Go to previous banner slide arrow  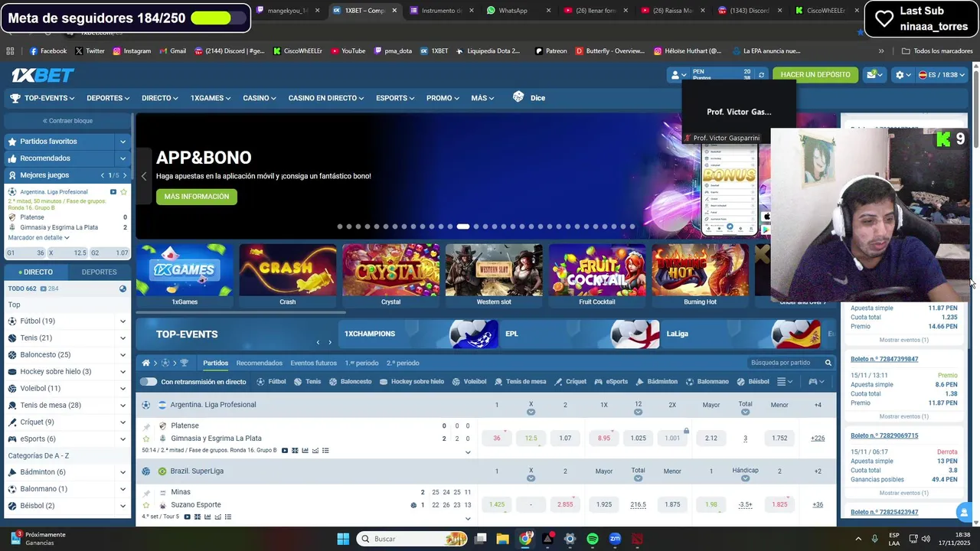coord(144,176)
